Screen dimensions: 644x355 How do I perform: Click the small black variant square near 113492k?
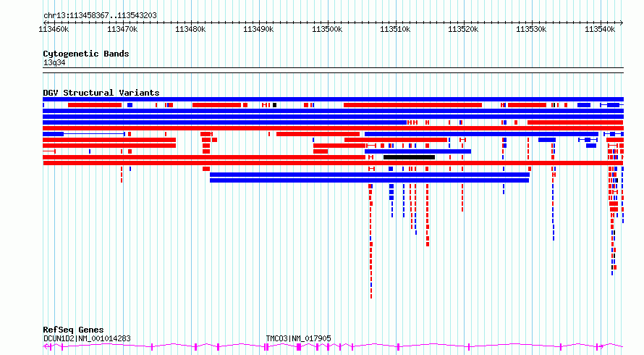(x=275, y=105)
